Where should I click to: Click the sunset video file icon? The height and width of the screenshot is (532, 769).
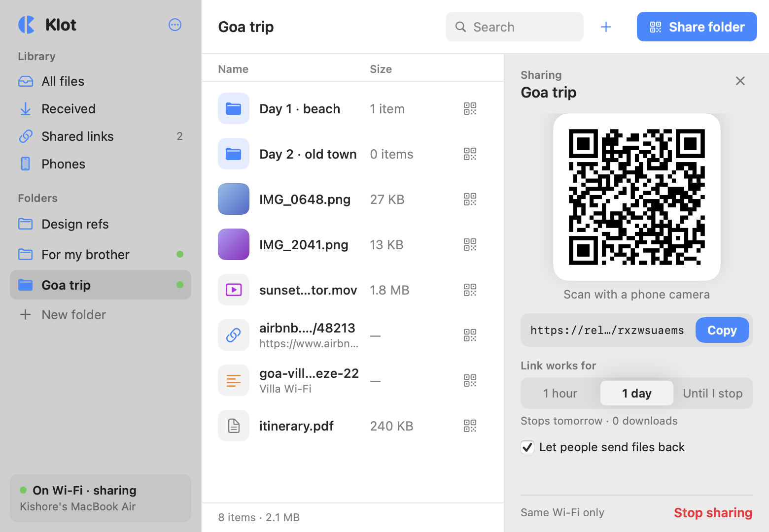point(234,290)
